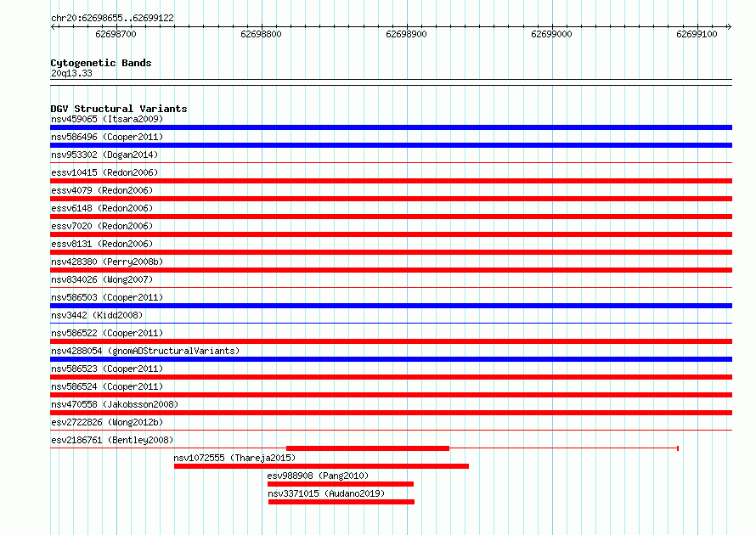Viewport: 756px width, 535px height.
Task: Click the 62699100 ruler position
Action: click(697, 34)
